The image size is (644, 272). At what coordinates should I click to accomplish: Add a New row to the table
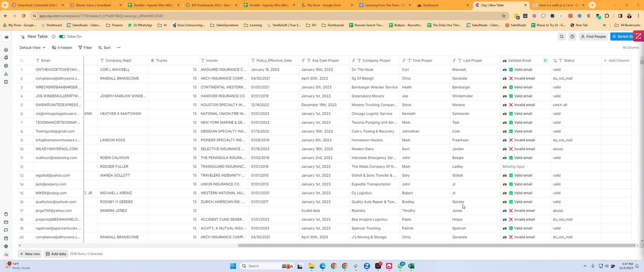(x=29, y=254)
